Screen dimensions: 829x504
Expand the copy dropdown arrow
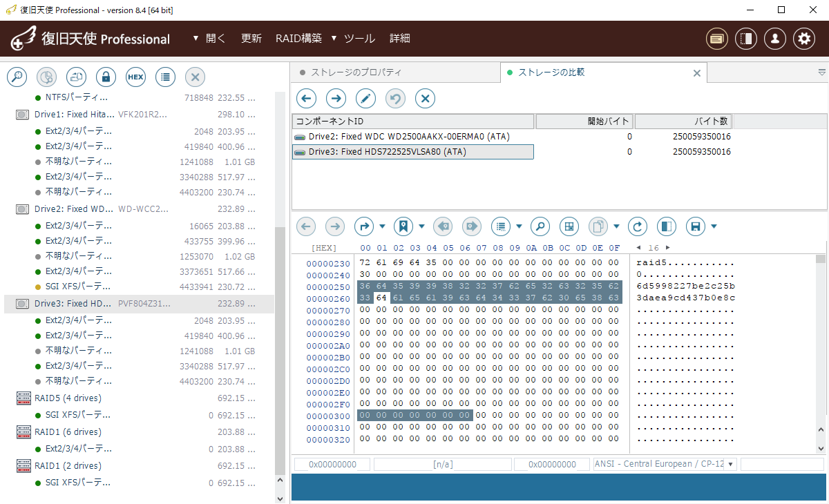616,226
